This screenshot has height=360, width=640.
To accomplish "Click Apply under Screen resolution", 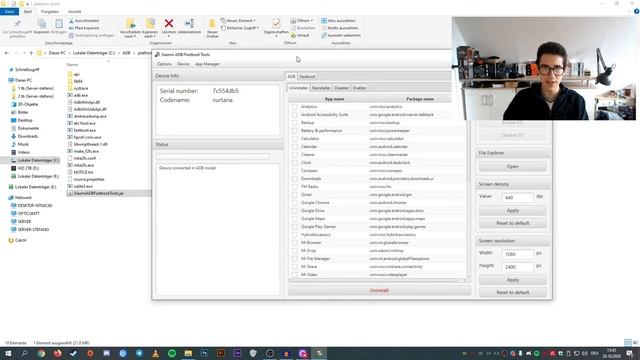I will point(513,280).
